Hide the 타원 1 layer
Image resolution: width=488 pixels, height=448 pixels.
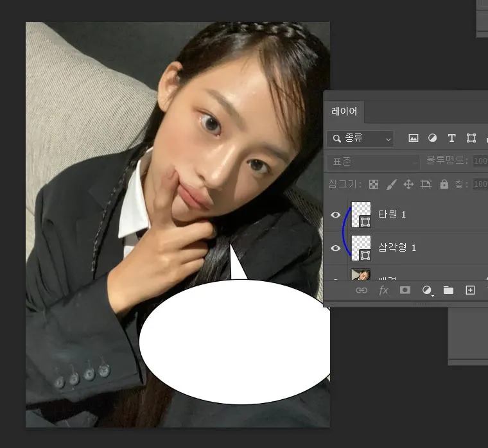point(335,214)
